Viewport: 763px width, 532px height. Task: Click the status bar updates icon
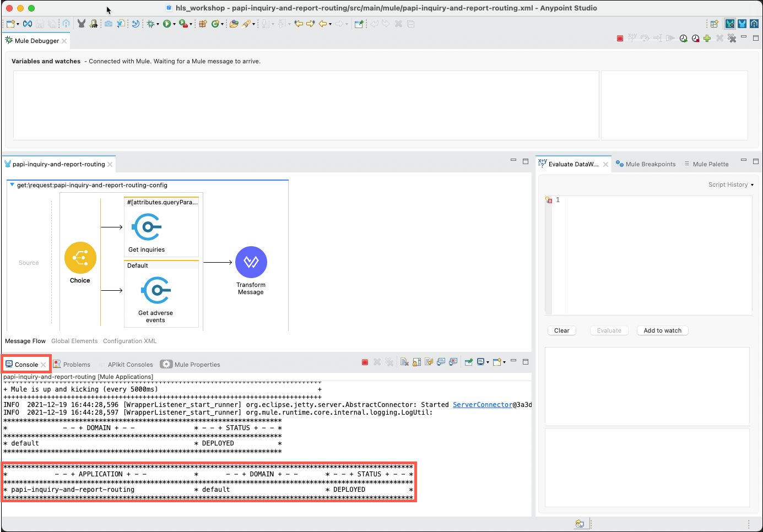tap(580, 524)
